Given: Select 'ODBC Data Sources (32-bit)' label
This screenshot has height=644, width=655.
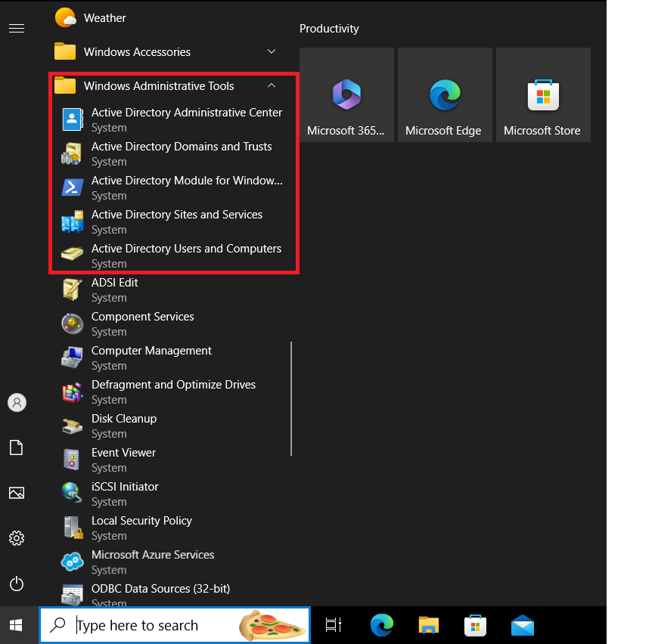Looking at the screenshot, I should (161, 589).
